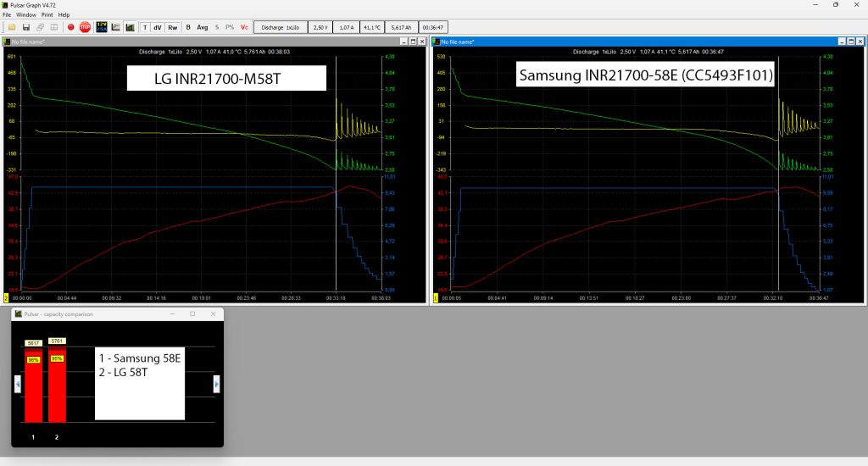Open the Window menu
This screenshot has width=868, height=466.
click(26, 15)
